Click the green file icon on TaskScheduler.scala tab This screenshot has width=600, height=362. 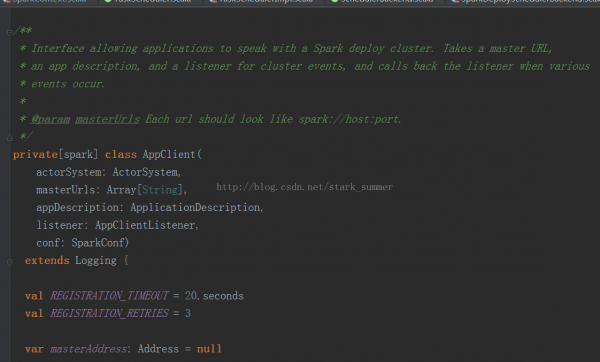(x=108, y=1)
